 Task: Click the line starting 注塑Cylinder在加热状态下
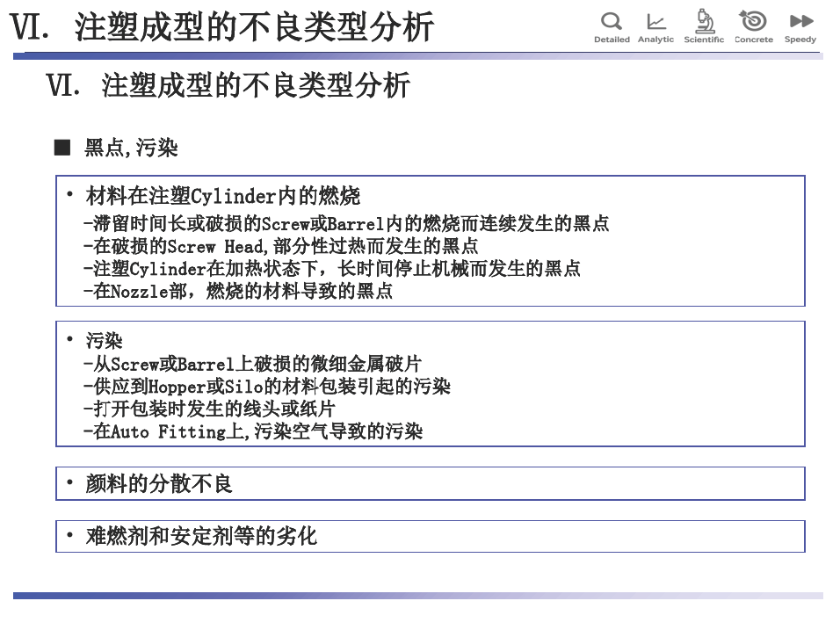point(332,269)
